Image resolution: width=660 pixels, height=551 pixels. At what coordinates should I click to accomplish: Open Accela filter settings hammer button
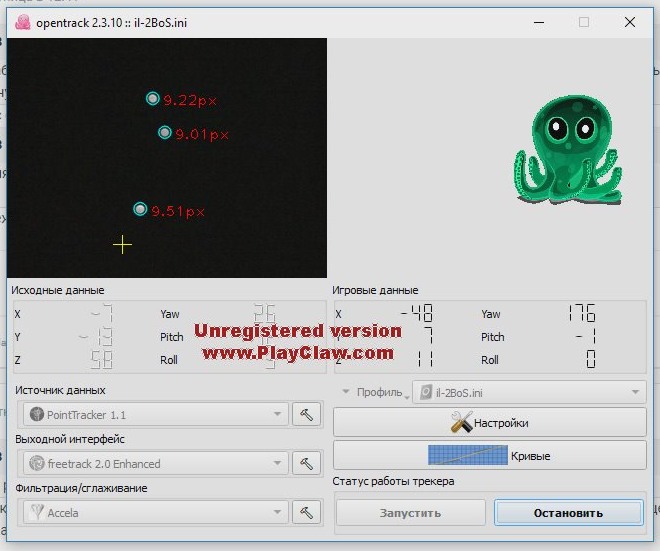tap(306, 512)
